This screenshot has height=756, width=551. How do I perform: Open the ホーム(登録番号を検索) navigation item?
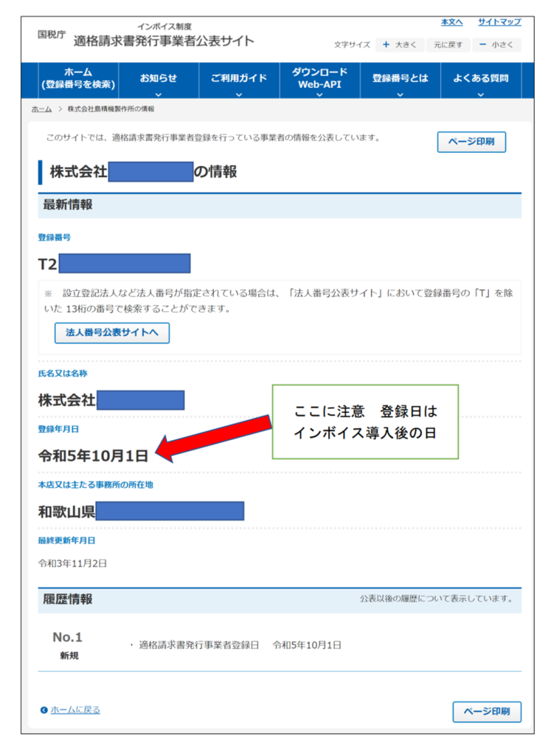(78, 78)
